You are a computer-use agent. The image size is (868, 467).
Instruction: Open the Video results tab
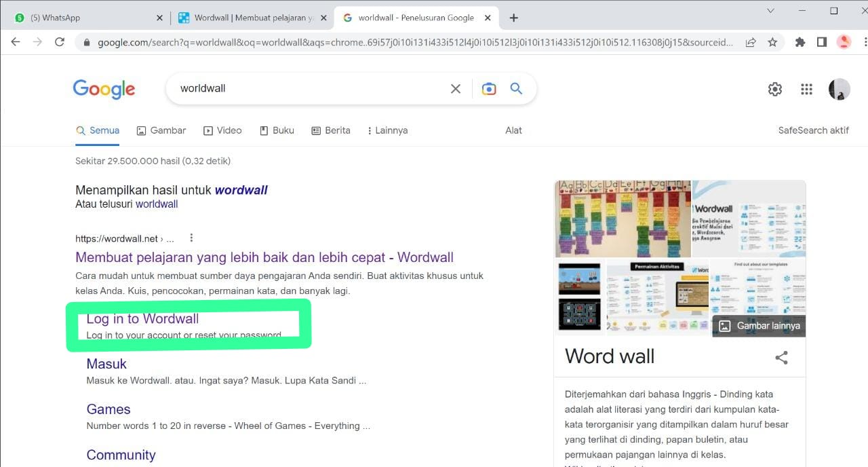coord(222,130)
